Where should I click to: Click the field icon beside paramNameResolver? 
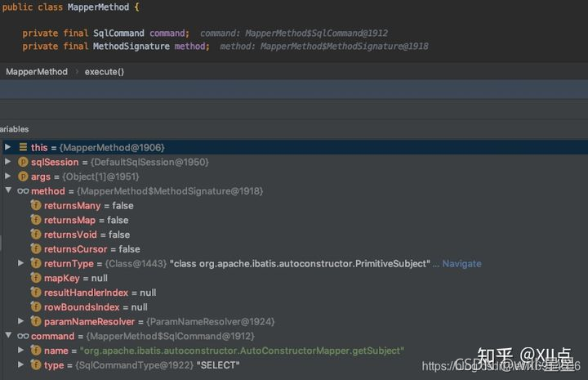36,321
